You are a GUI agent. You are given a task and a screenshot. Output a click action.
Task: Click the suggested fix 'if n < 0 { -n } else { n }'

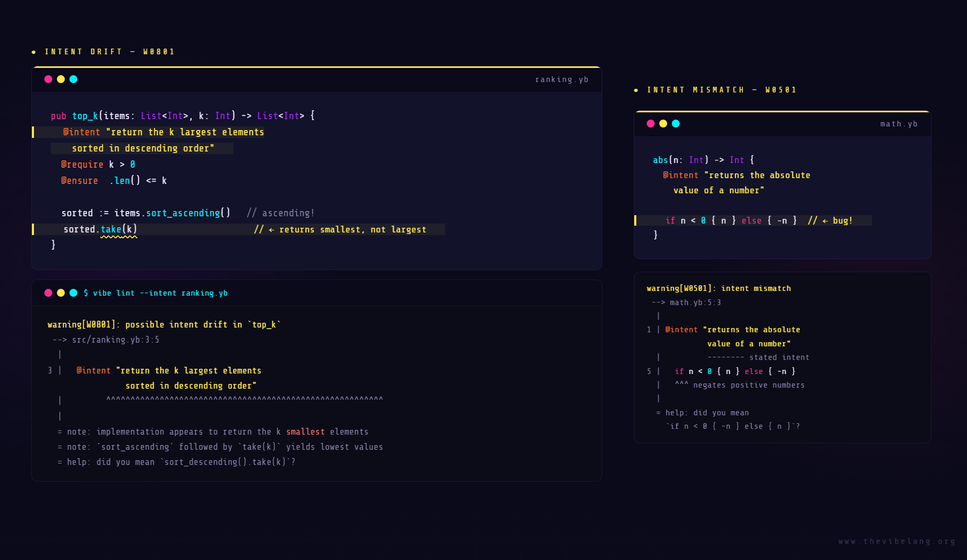click(730, 427)
